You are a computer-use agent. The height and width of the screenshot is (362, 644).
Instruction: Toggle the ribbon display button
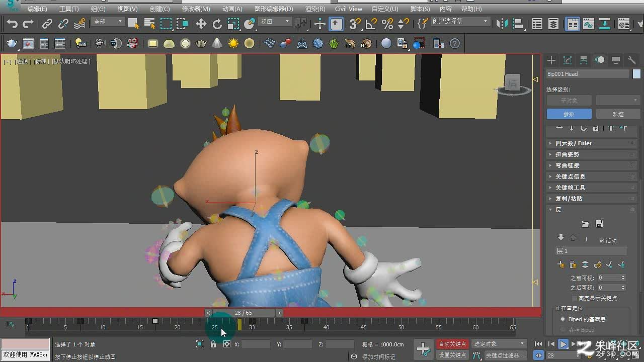coord(573,24)
